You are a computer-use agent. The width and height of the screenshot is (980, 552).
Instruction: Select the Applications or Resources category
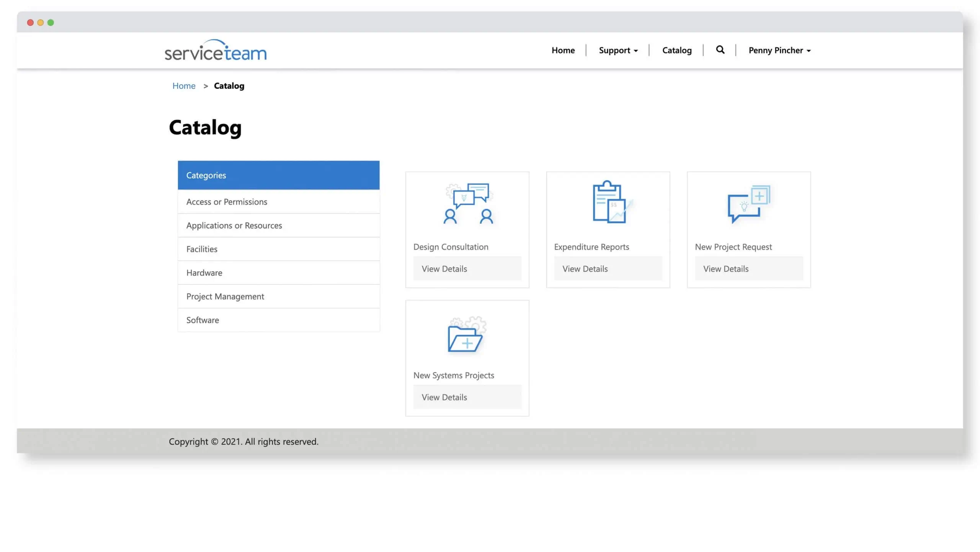tap(279, 225)
